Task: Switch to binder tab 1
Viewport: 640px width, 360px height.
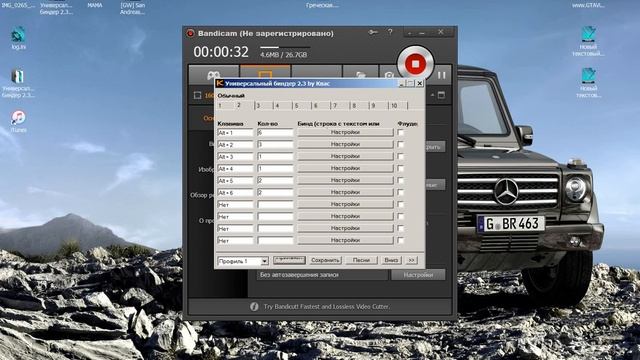Action: click(220, 106)
